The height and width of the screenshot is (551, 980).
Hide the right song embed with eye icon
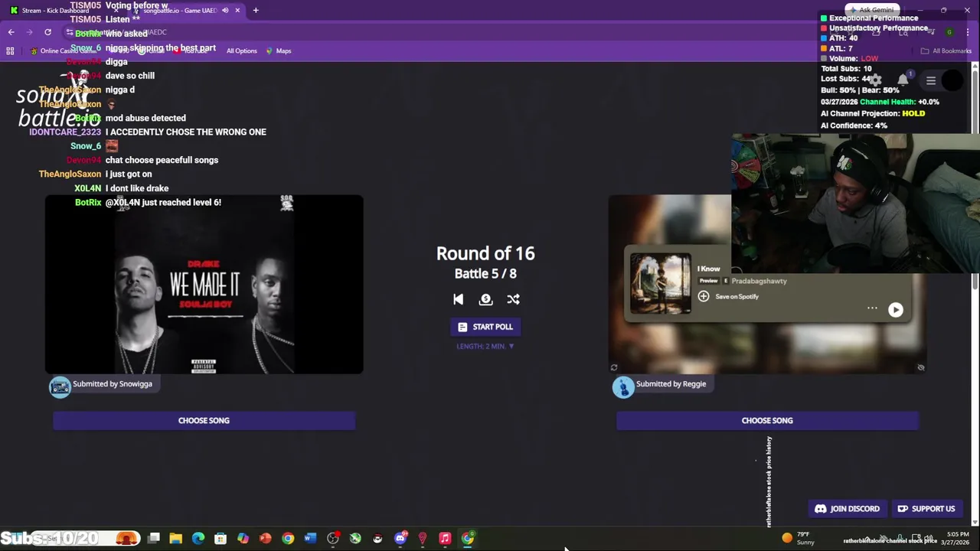click(x=921, y=368)
